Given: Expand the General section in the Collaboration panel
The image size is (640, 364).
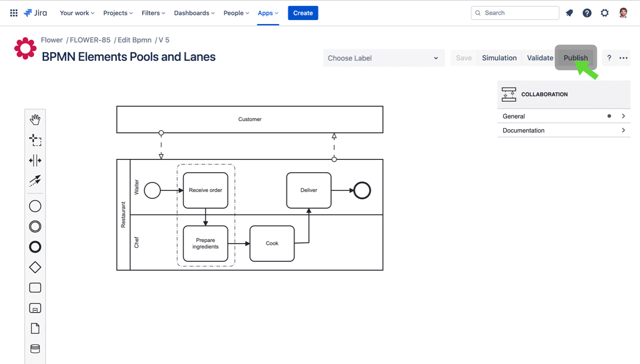Looking at the screenshot, I should 564,116.
